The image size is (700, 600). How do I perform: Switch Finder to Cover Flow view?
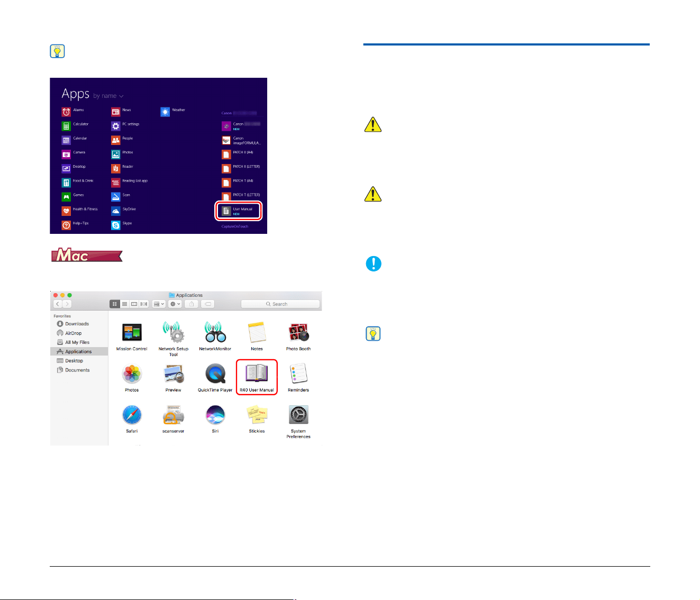tap(143, 304)
